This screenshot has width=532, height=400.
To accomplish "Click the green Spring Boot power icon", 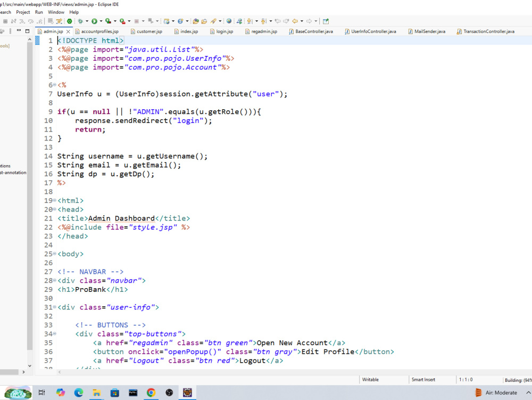I will (70, 21).
